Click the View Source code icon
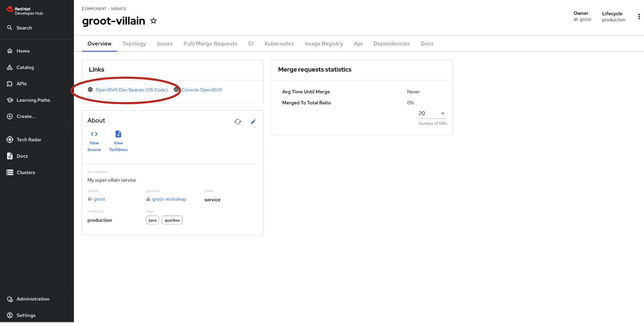644x323 pixels. (x=94, y=134)
